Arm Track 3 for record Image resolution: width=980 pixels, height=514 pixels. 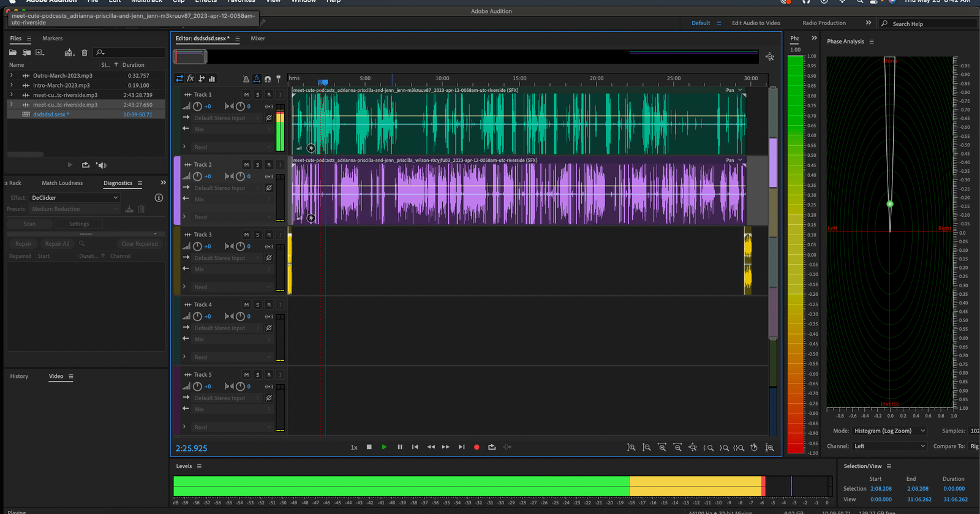268,235
